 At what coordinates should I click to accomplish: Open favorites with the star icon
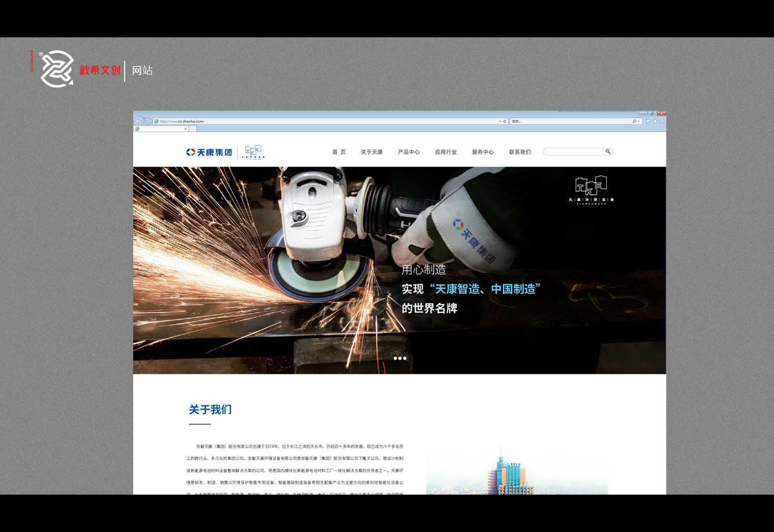pyautogui.click(x=655, y=121)
